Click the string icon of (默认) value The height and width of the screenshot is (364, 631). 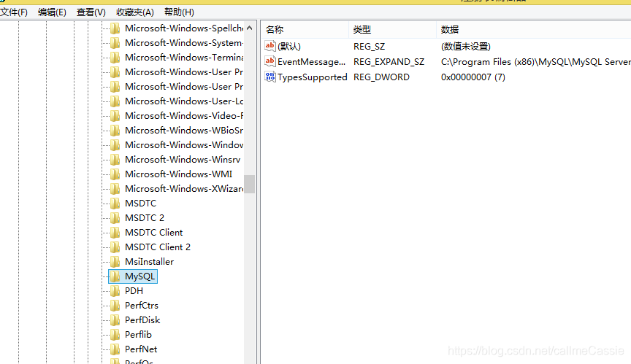click(270, 46)
